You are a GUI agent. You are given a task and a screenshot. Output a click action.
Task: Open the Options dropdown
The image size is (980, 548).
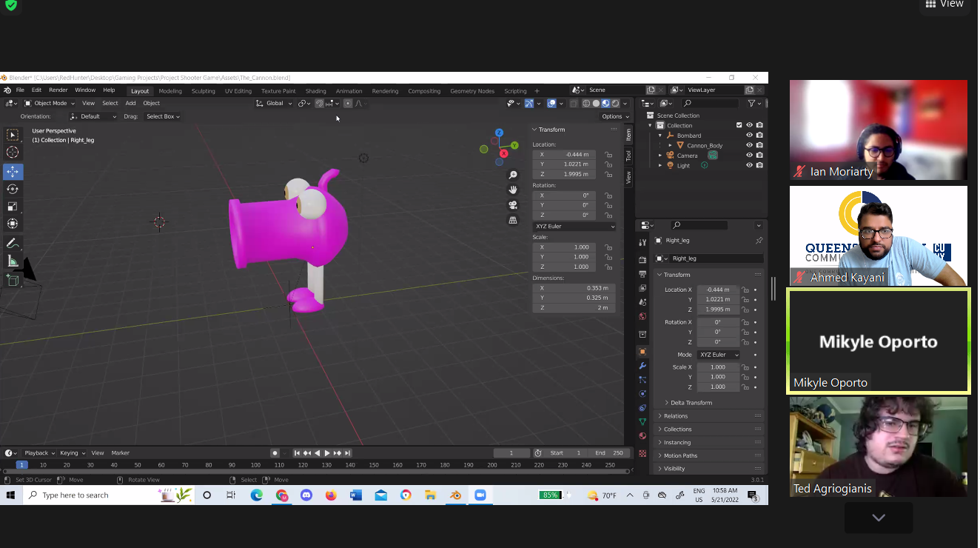(x=615, y=116)
